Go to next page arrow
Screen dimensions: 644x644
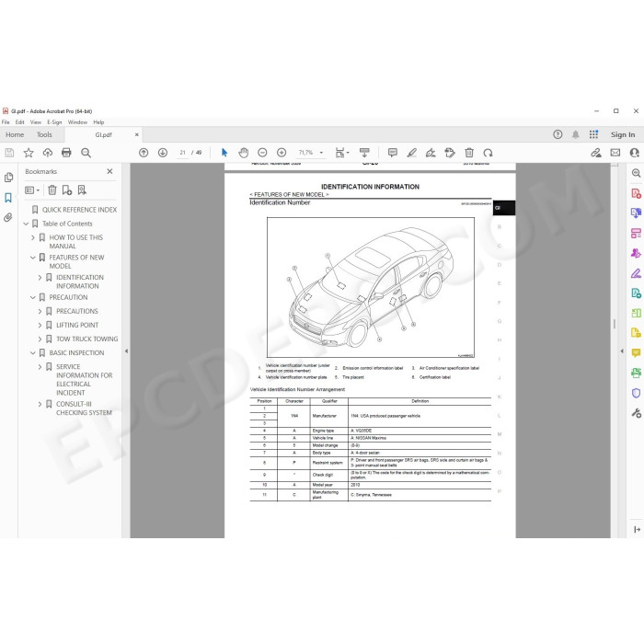point(163,153)
